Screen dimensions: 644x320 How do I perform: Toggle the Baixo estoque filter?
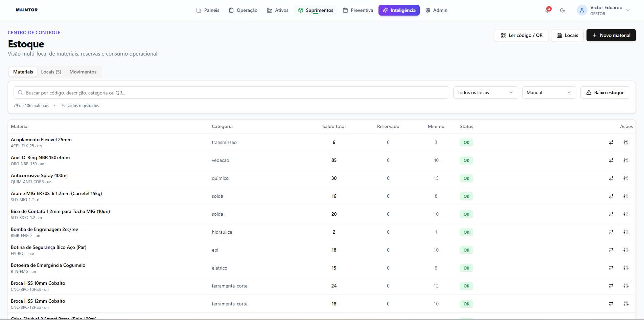click(605, 92)
